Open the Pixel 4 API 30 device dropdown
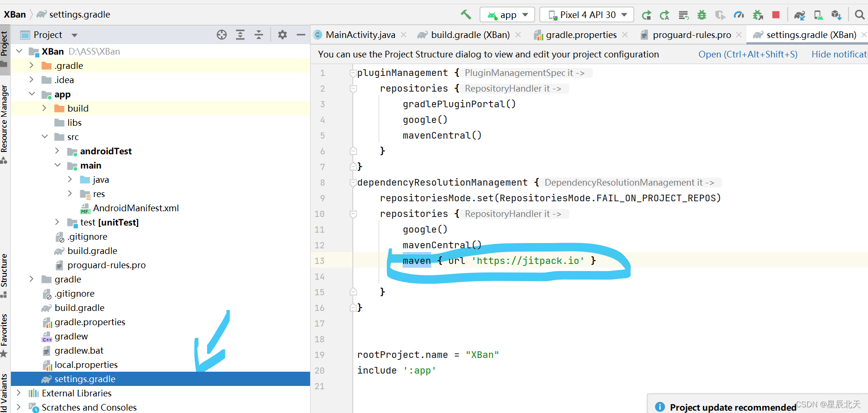The height and width of the screenshot is (413, 868). [587, 15]
